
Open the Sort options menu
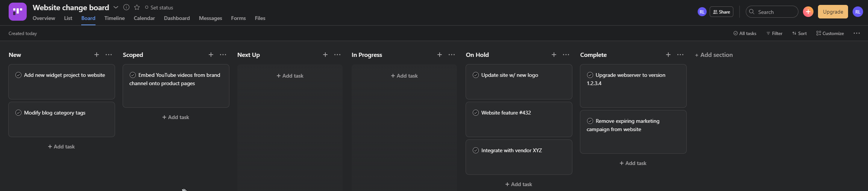coord(799,33)
